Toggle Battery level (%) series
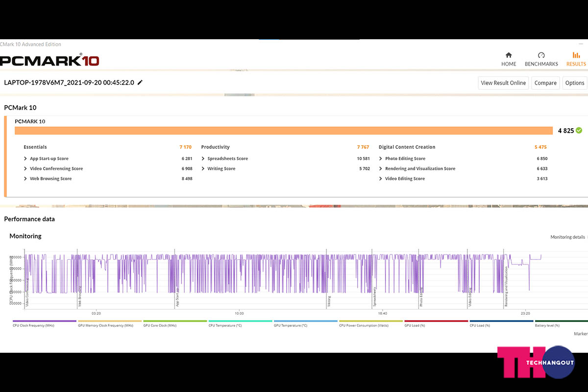 [561, 324]
